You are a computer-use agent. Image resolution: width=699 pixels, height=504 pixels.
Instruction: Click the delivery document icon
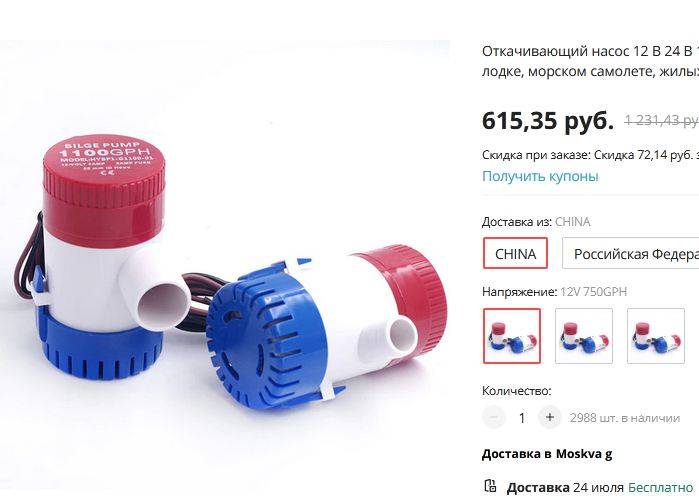(x=490, y=486)
